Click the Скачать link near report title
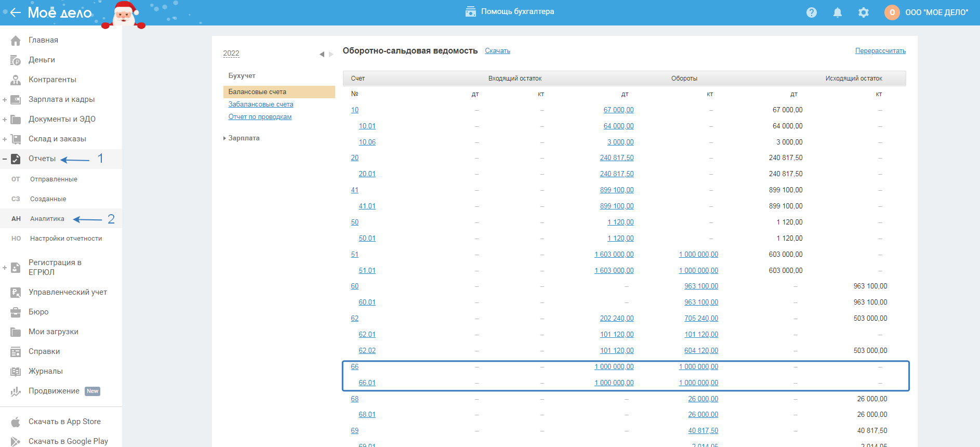This screenshot has width=980, height=447. [x=497, y=51]
